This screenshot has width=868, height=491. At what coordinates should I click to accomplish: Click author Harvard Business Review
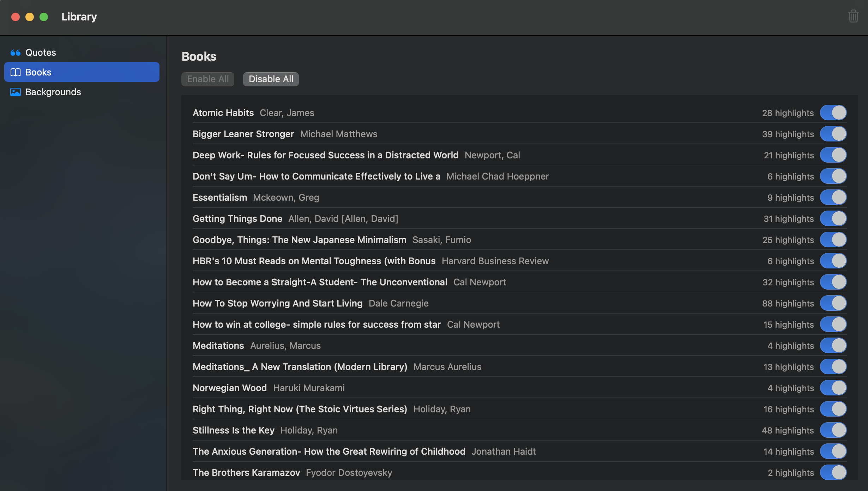[495, 261]
